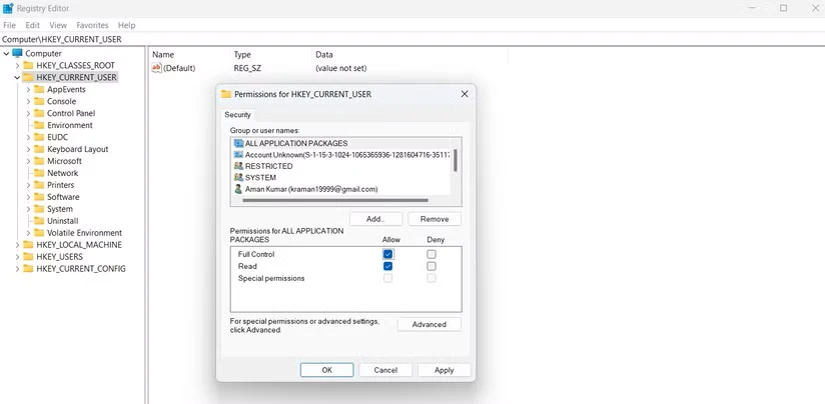Viewport: 825px width, 404px height.
Task: Click the (Default) string value icon
Action: click(x=157, y=68)
